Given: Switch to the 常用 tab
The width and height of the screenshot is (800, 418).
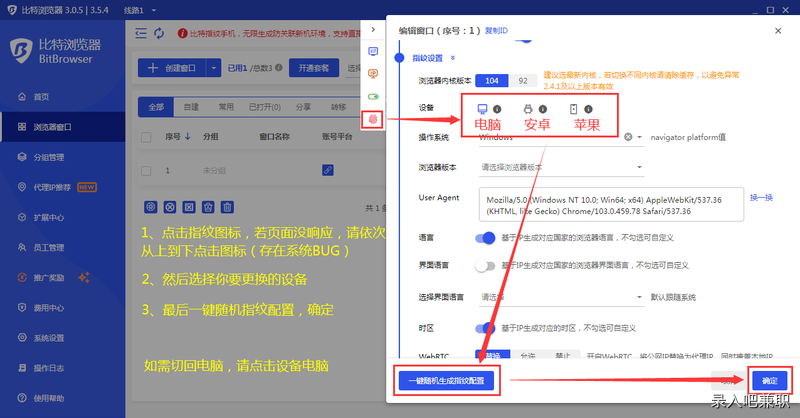Looking at the screenshot, I should pos(226,107).
